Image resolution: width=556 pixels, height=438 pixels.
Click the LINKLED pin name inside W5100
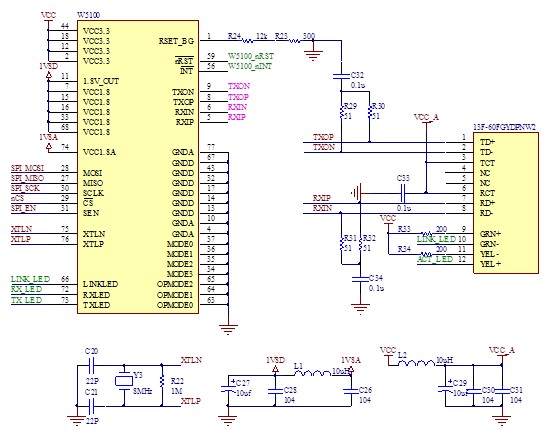click(100, 284)
